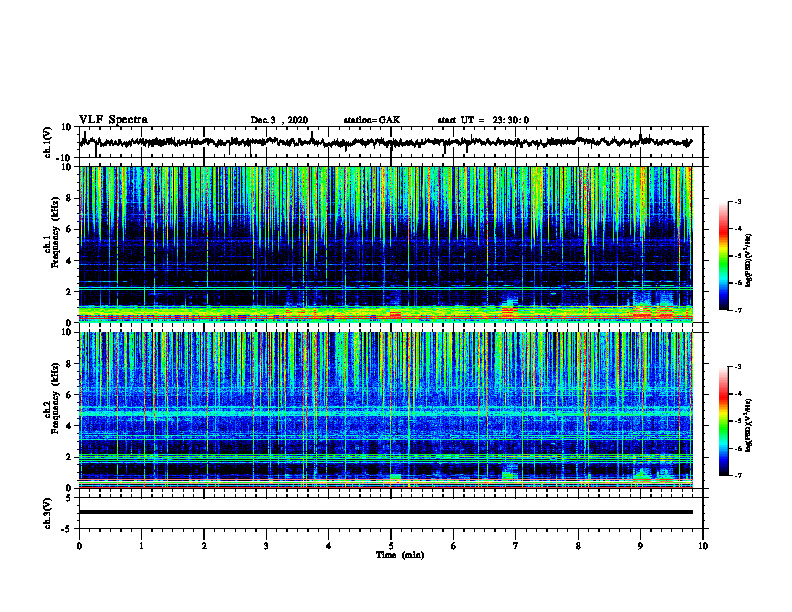Click the "4" tick on the time axis
792x612 pixels.
pos(329,546)
